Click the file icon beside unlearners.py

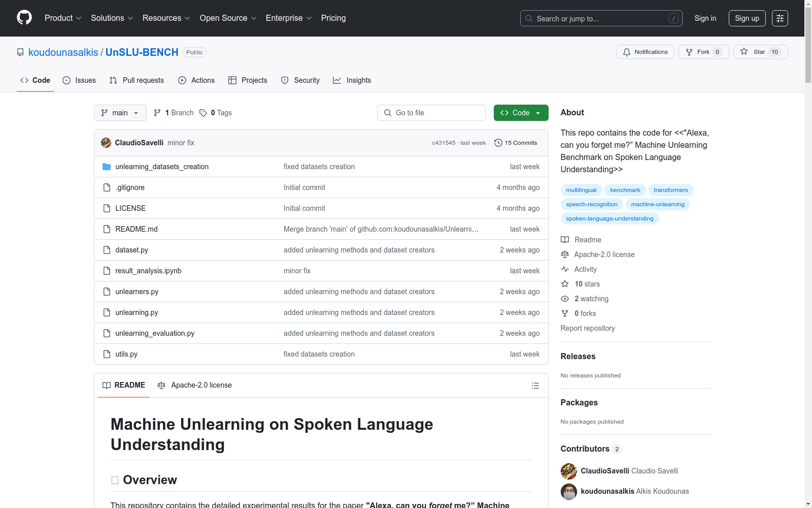pos(107,292)
